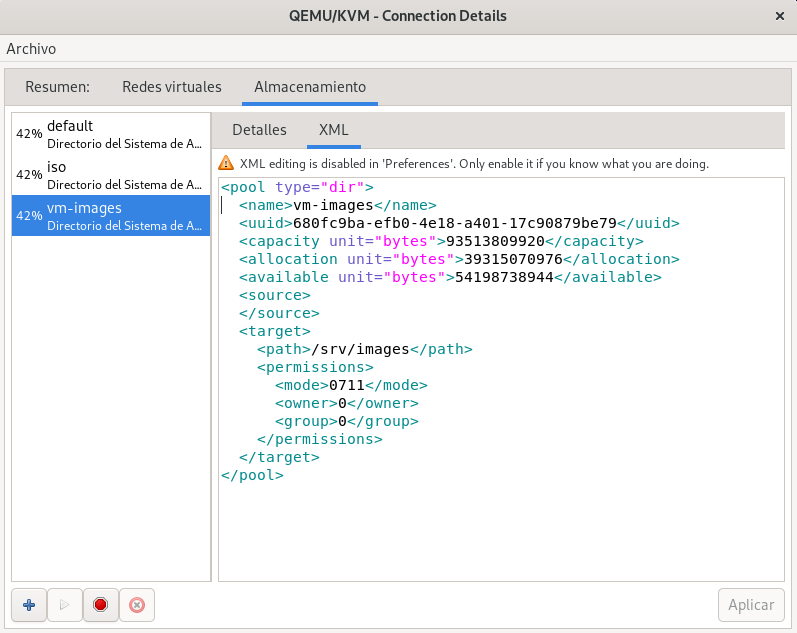The width and height of the screenshot is (797, 633).
Task: Click the blue plus Add Pool icon
Action: coord(29,605)
